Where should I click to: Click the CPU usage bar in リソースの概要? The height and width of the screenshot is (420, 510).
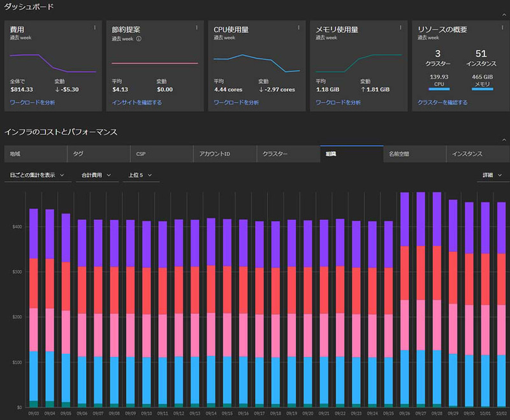click(439, 89)
